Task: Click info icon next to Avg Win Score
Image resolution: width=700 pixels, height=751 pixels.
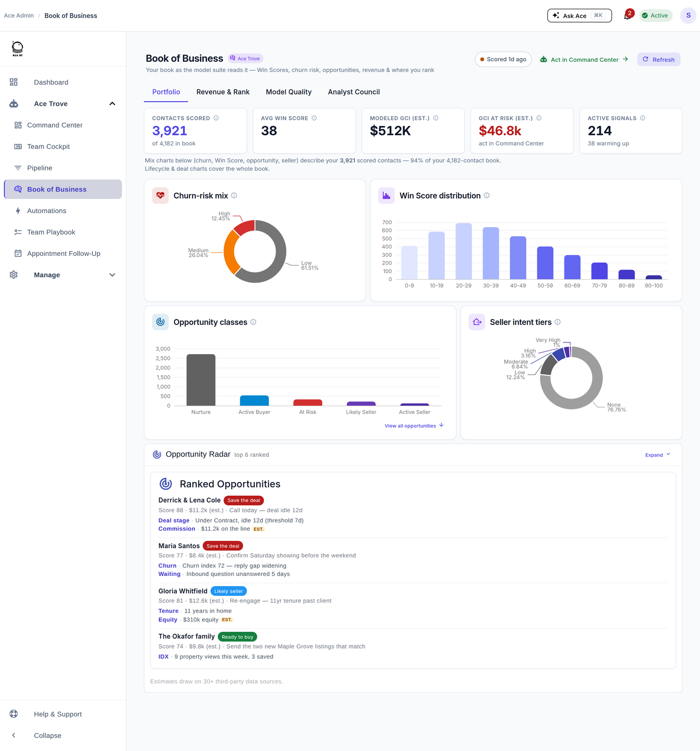Action: point(314,118)
